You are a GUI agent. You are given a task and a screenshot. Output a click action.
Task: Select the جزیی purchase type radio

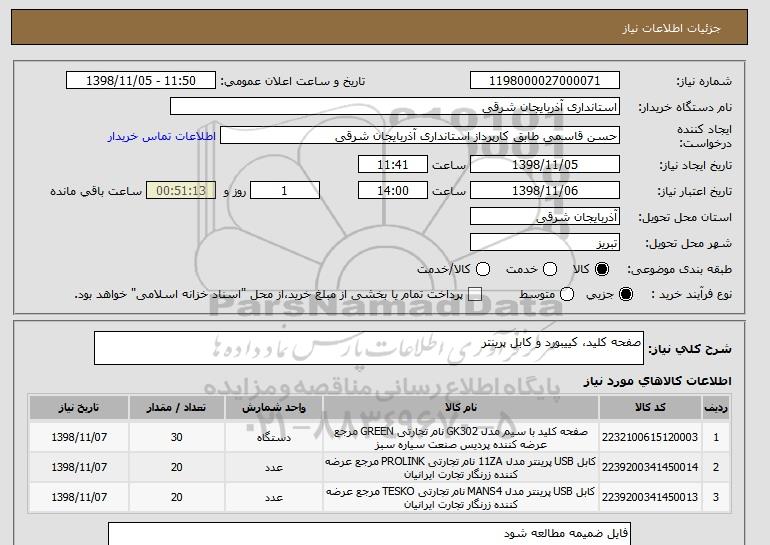pos(626,294)
